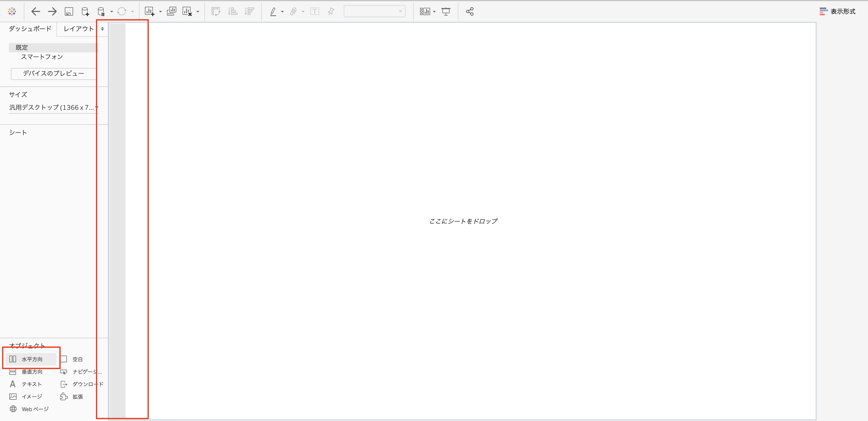Click the Tableau logo start icon
The width and height of the screenshot is (868, 421).
[x=12, y=11]
